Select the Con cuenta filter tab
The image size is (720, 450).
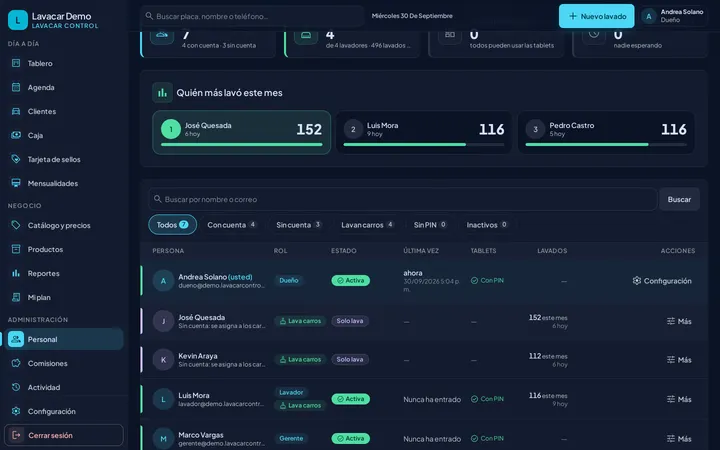232,225
